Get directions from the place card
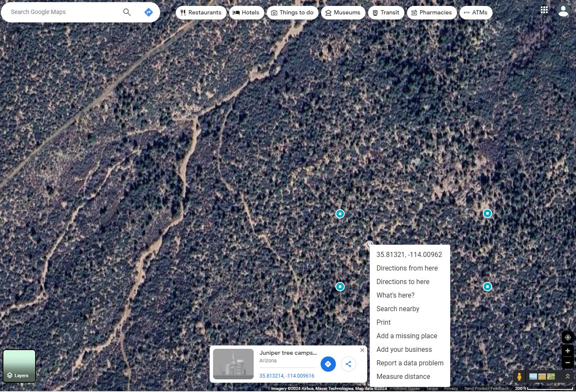Image resolution: width=576 pixels, height=392 pixels. 328,364
